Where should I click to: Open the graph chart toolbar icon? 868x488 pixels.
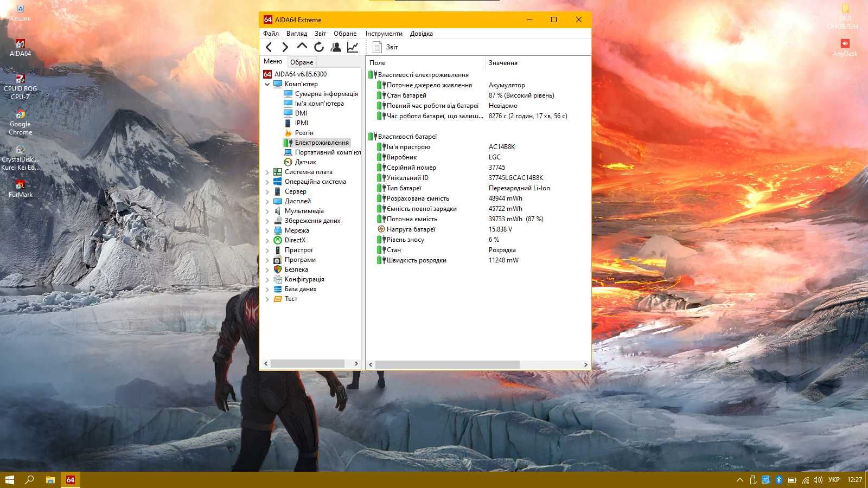tap(353, 47)
